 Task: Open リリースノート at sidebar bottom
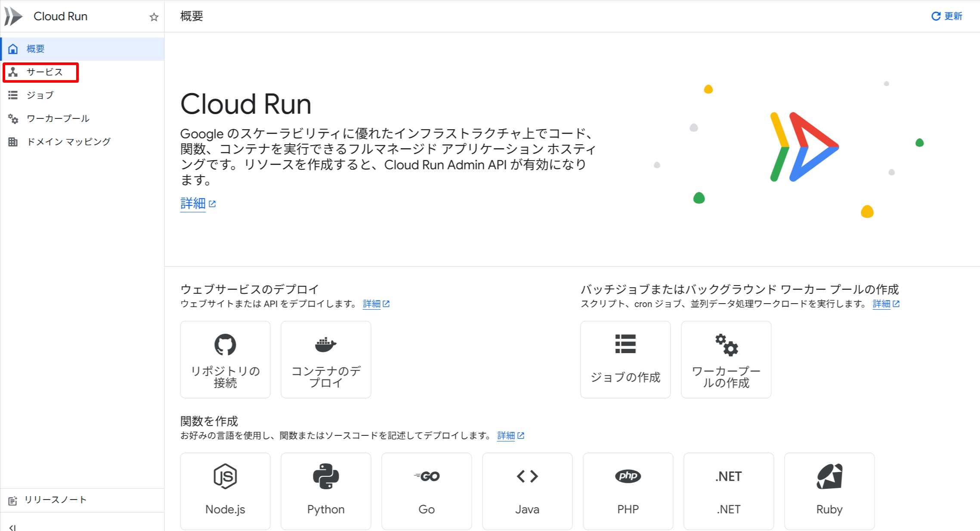55,500
